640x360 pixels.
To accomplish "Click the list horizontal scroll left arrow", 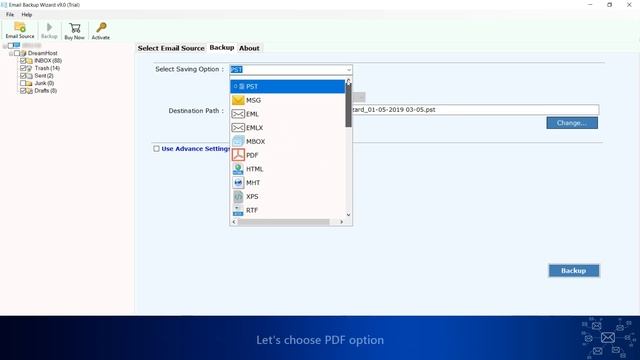I will click(x=234, y=222).
